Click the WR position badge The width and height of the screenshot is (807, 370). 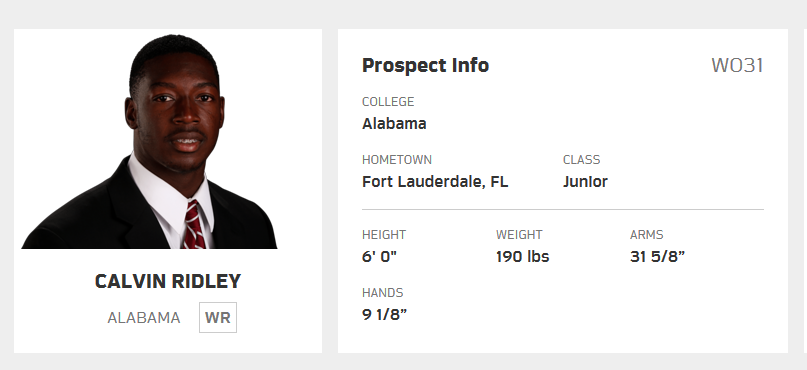click(x=218, y=318)
